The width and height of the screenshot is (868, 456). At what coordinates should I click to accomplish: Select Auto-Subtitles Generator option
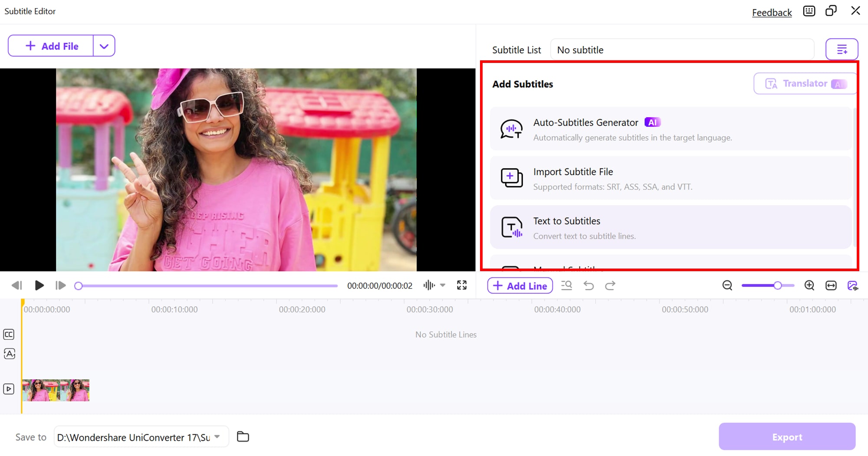[671, 129]
